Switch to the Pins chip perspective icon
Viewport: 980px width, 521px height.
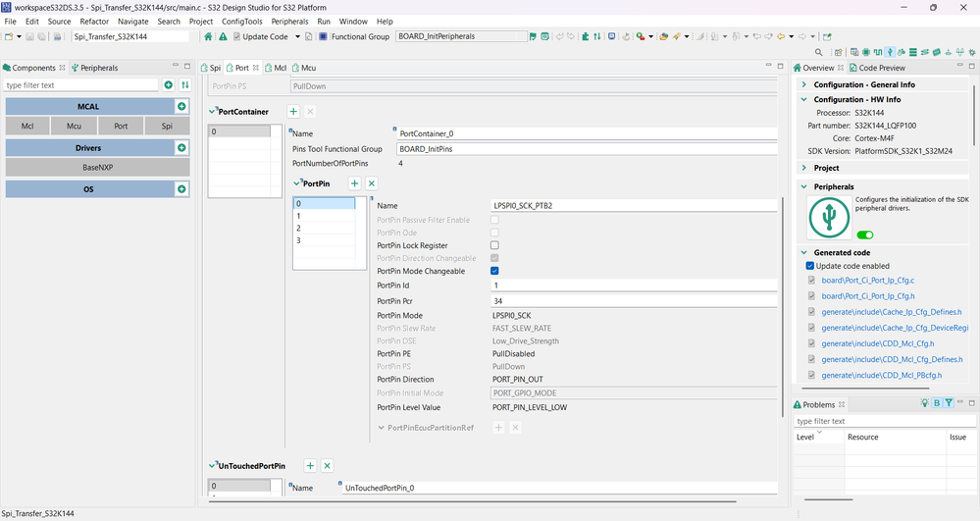pyautogui.click(x=866, y=52)
